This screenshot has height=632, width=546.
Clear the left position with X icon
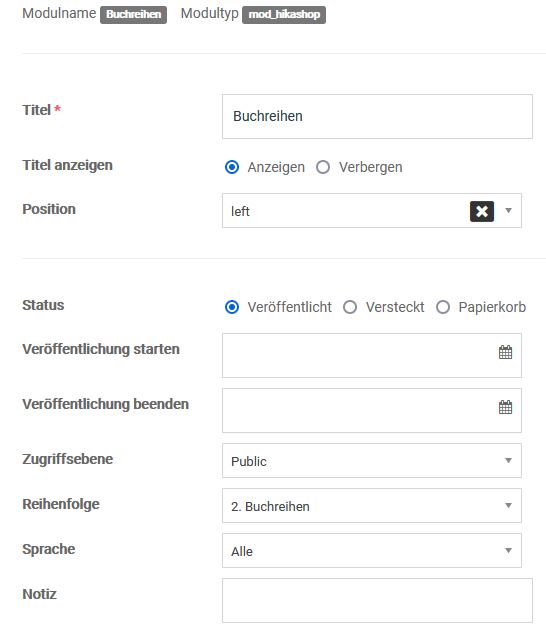(x=482, y=211)
